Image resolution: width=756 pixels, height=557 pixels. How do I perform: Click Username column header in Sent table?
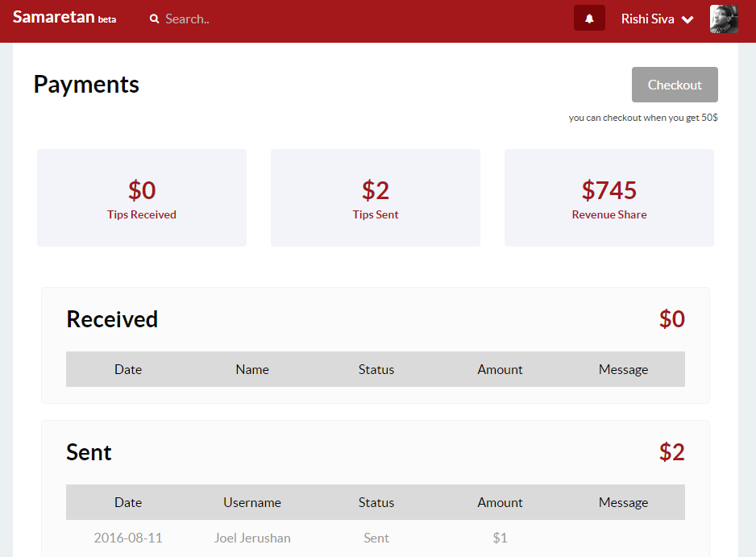[252, 502]
